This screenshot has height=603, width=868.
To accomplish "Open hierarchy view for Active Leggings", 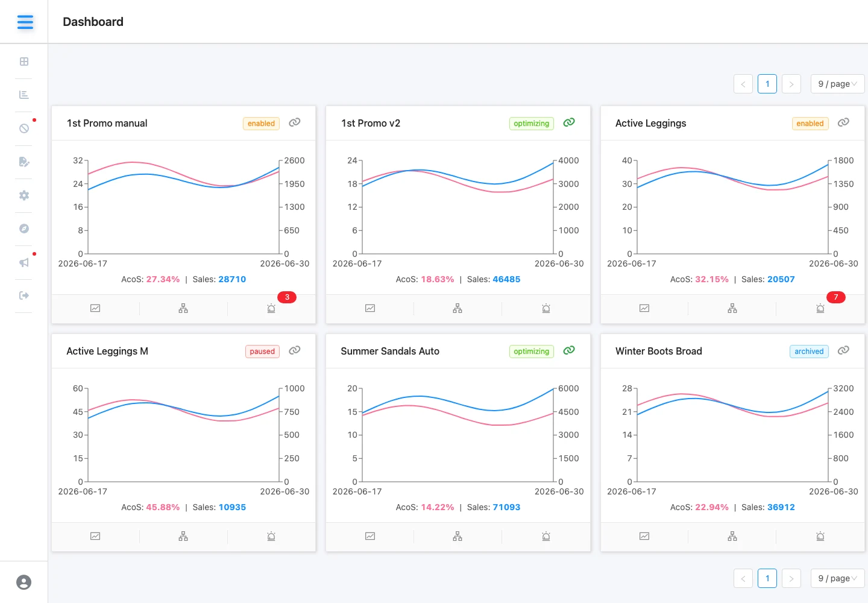I will 732,308.
